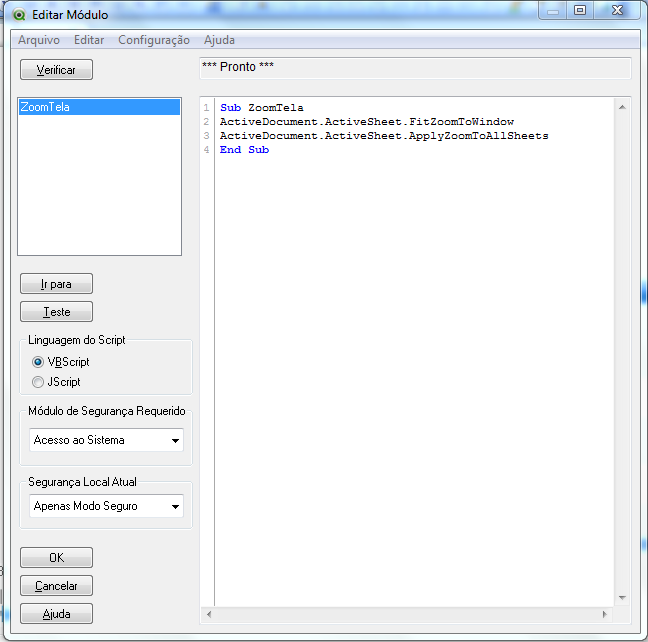Viewport: 648px width, 642px height.
Task: Choose JScript as script language
Action: (38, 382)
